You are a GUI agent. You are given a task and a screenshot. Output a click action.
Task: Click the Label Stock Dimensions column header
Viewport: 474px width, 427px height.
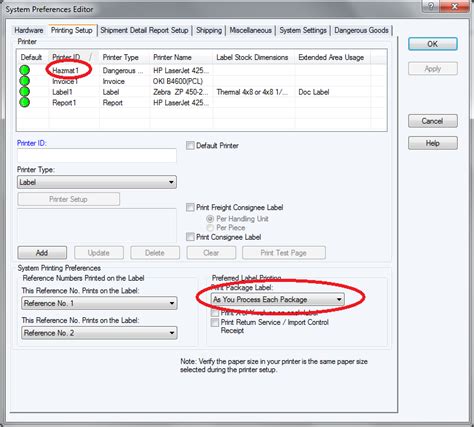(x=253, y=57)
